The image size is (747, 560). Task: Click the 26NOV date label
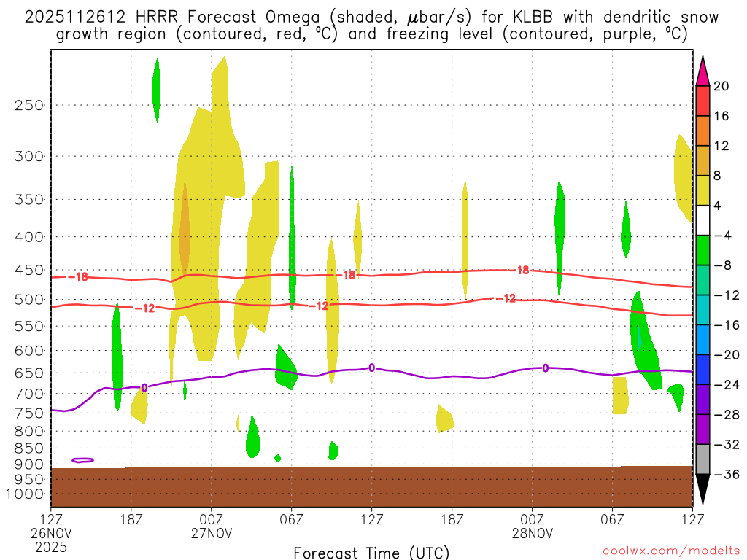pyautogui.click(x=51, y=533)
